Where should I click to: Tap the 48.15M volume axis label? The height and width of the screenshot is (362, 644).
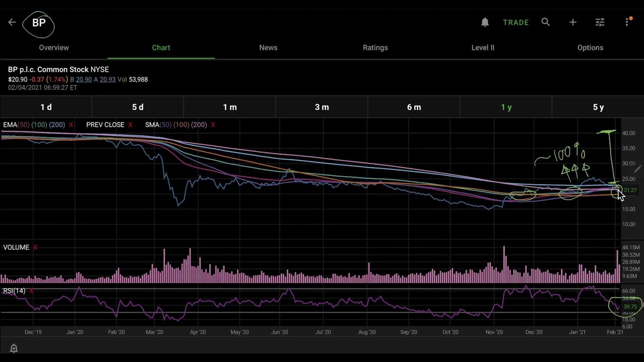tap(631, 247)
